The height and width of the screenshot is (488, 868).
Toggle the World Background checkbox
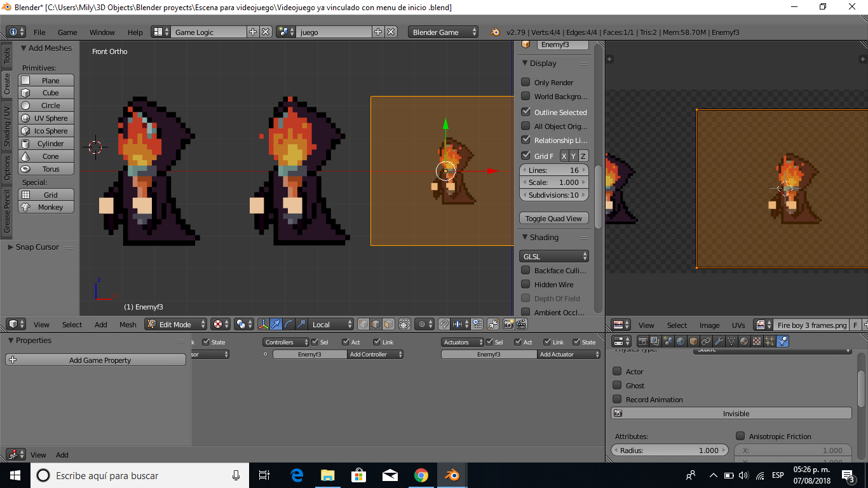[x=526, y=96]
